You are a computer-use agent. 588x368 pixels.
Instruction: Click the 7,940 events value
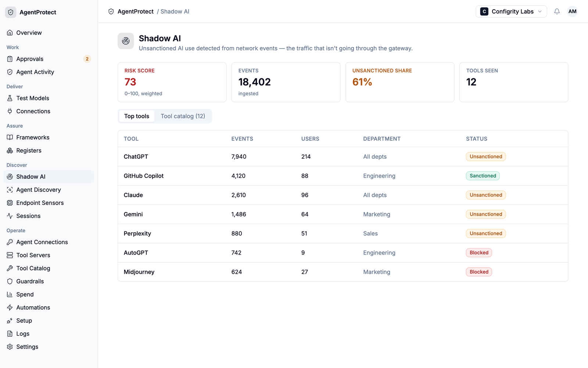click(x=239, y=157)
